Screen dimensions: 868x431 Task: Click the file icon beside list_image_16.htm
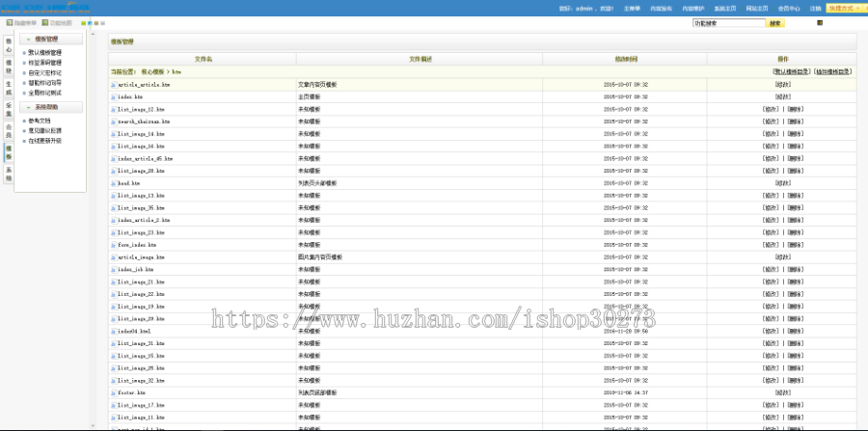(114, 146)
